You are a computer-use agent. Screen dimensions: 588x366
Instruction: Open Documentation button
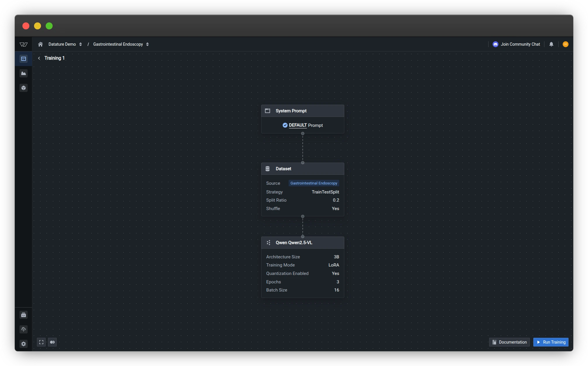(509, 342)
